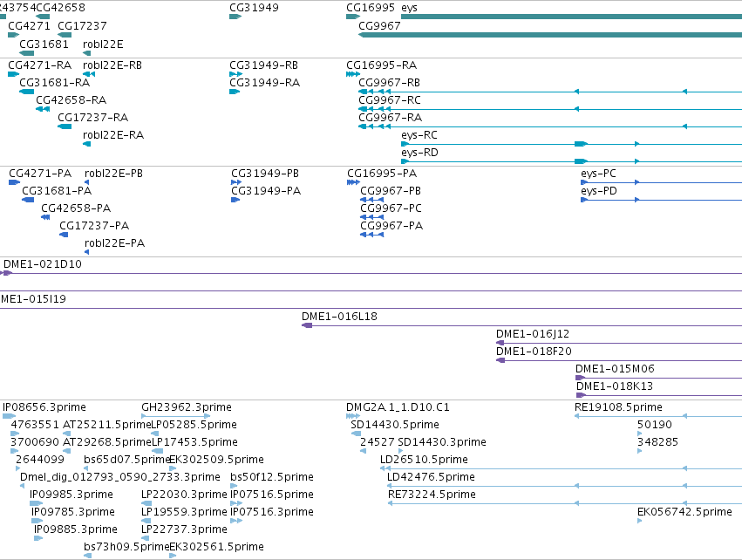The image size is (742, 560).
Task: Select EST RE19108.5prime
Action: 618,407
